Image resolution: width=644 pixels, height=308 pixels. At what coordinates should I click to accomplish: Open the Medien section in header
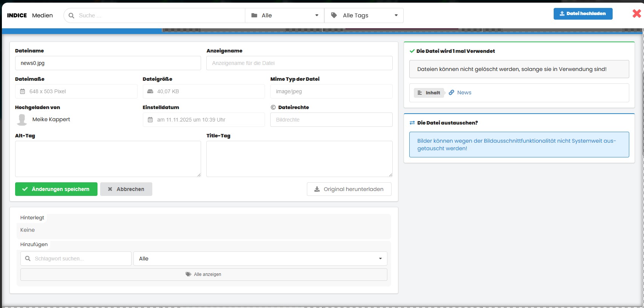coord(42,15)
